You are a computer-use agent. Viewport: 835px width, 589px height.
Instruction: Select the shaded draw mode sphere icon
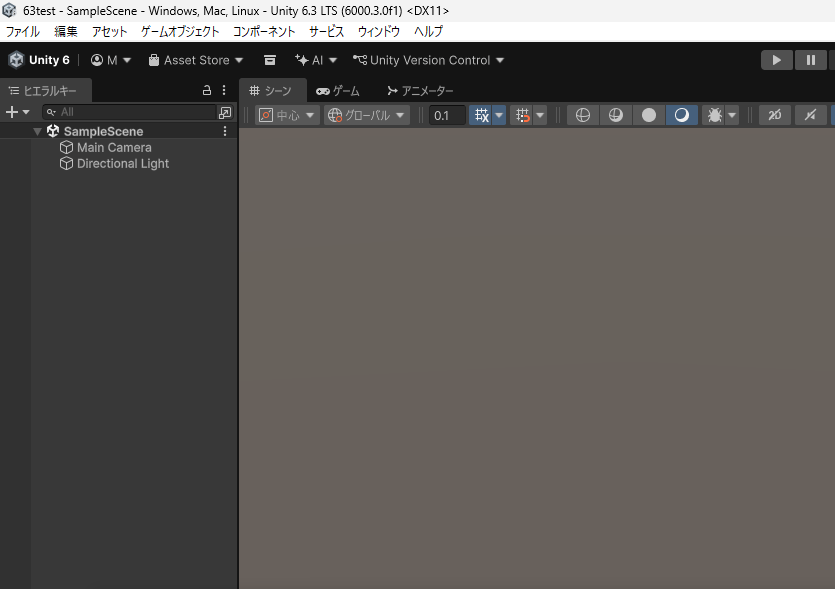pos(649,115)
